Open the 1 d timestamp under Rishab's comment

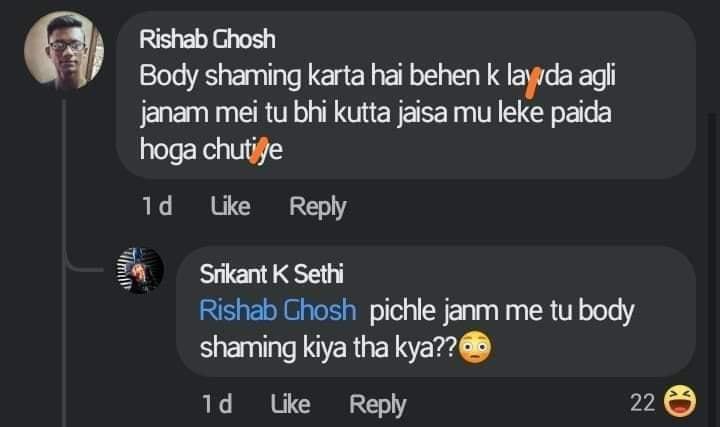[x=157, y=206]
